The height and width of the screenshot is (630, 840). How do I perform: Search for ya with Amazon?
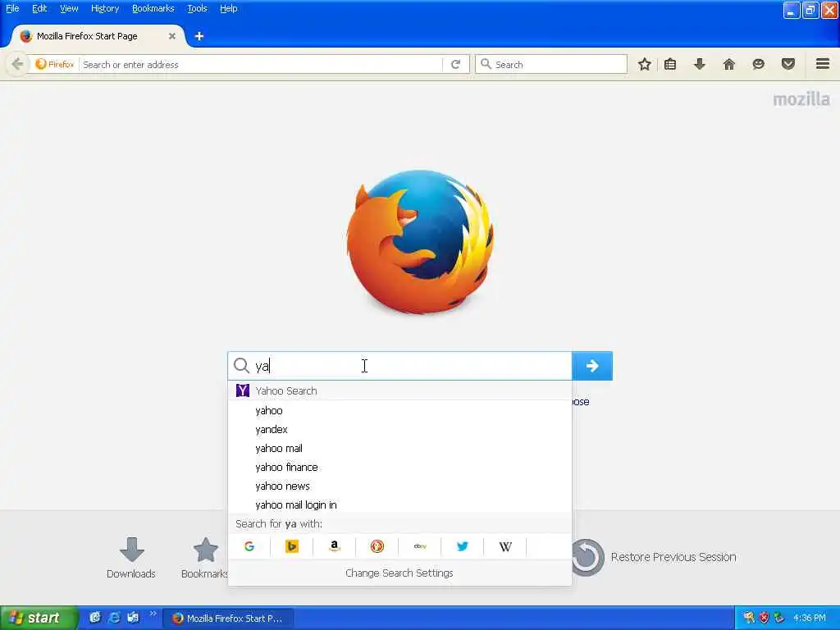point(335,546)
